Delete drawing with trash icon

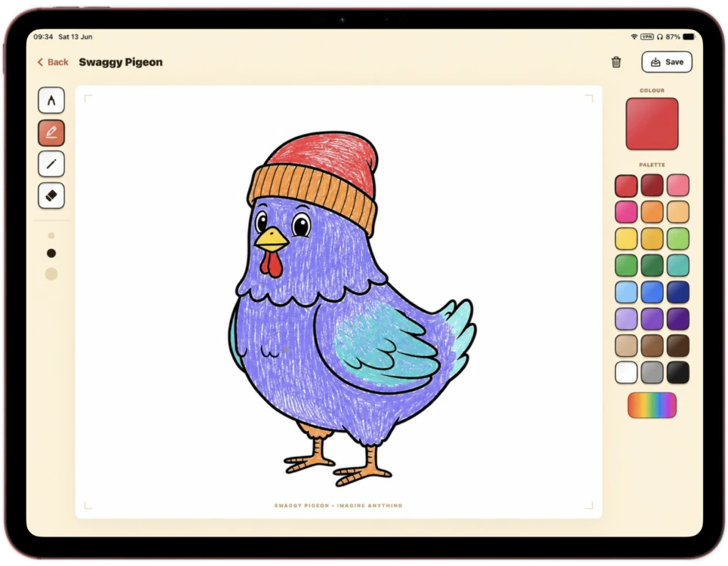click(616, 62)
